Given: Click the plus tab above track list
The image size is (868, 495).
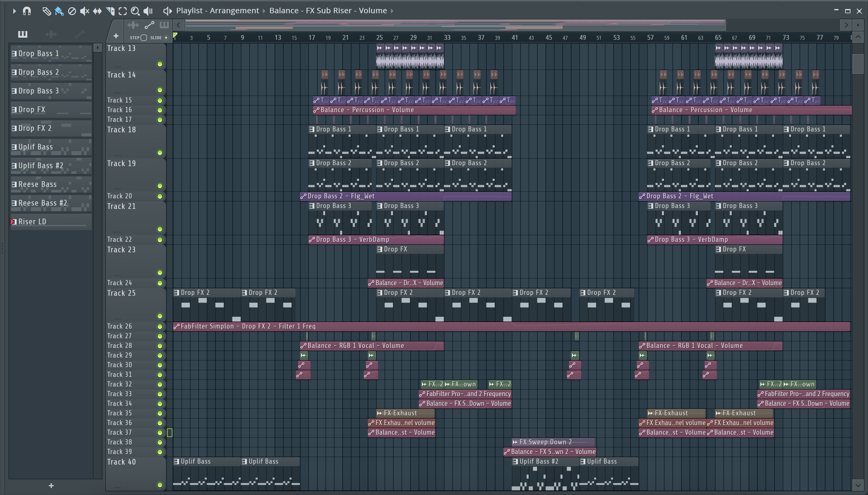Looking at the screenshot, I should pyautogui.click(x=116, y=36).
